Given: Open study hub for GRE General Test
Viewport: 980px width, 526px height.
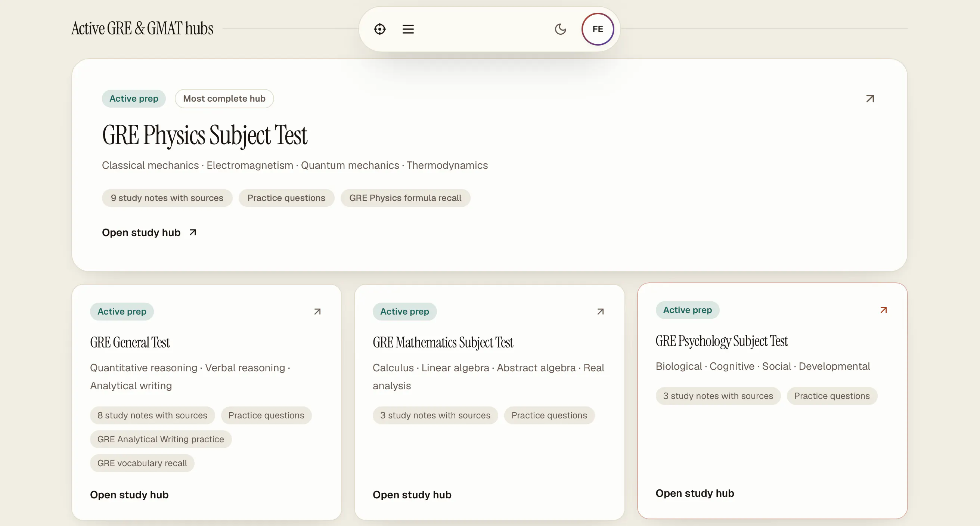Looking at the screenshot, I should 129,494.
